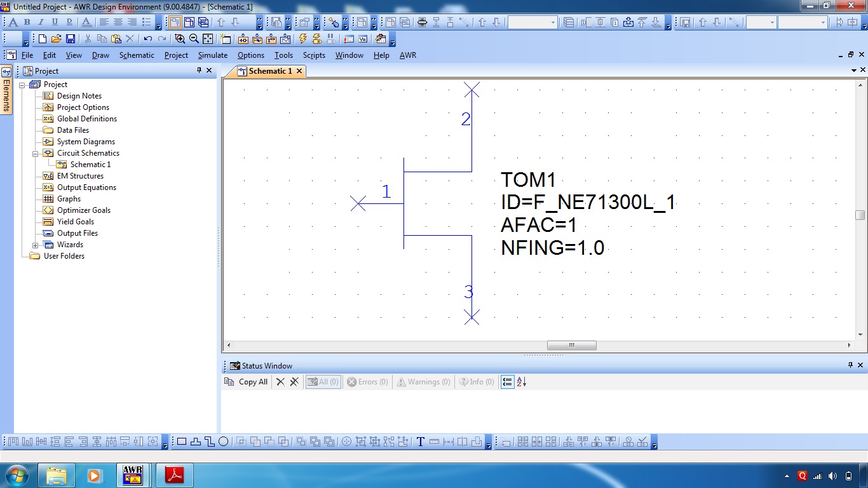Viewport: 868px width, 488px height.
Task: Close the Schematic 1 tab
Action: 299,71
